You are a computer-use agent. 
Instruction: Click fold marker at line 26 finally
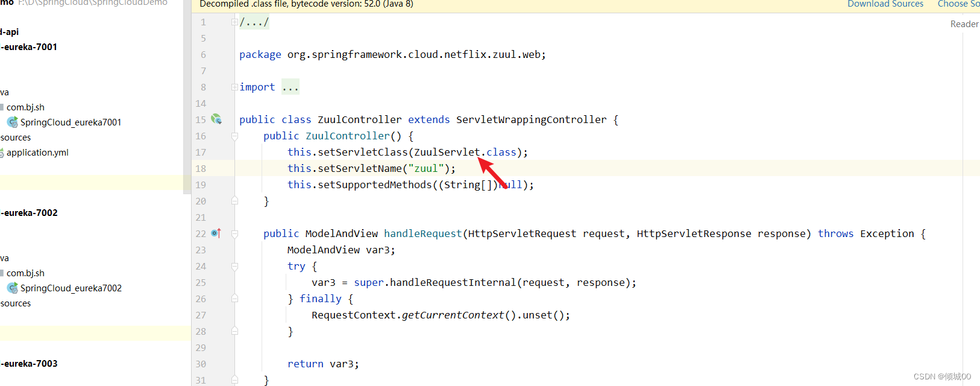click(234, 299)
